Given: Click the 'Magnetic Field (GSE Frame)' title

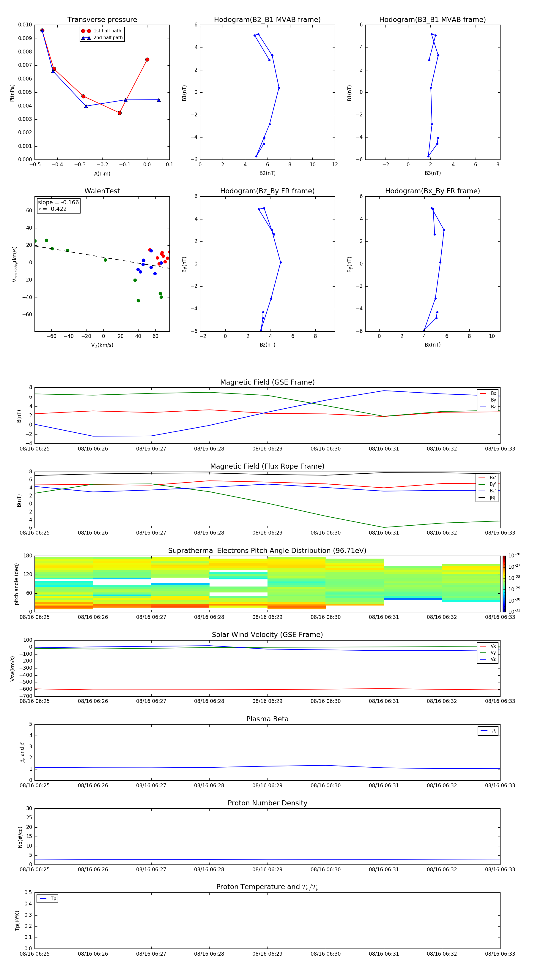Looking at the screenshot, I should [267, 382].
